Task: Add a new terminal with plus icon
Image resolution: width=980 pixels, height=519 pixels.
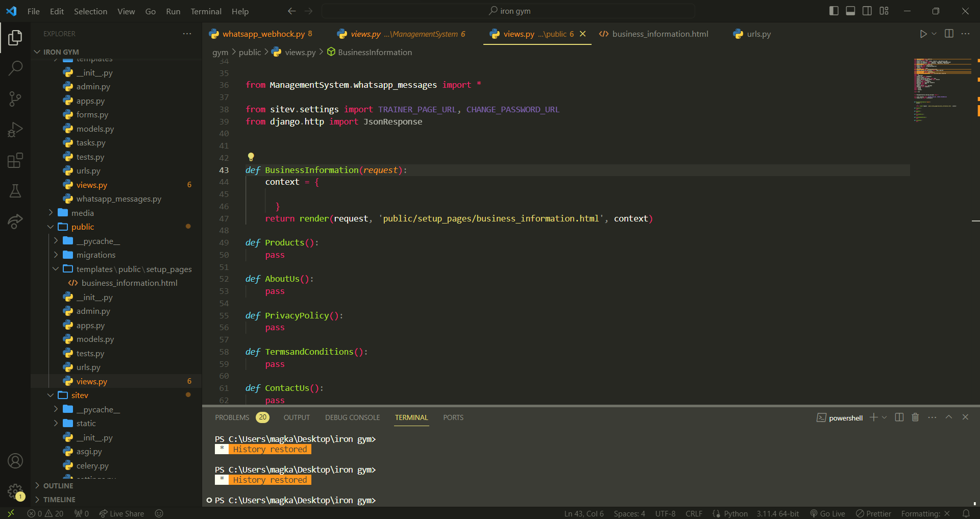Action: pos(874,417)
